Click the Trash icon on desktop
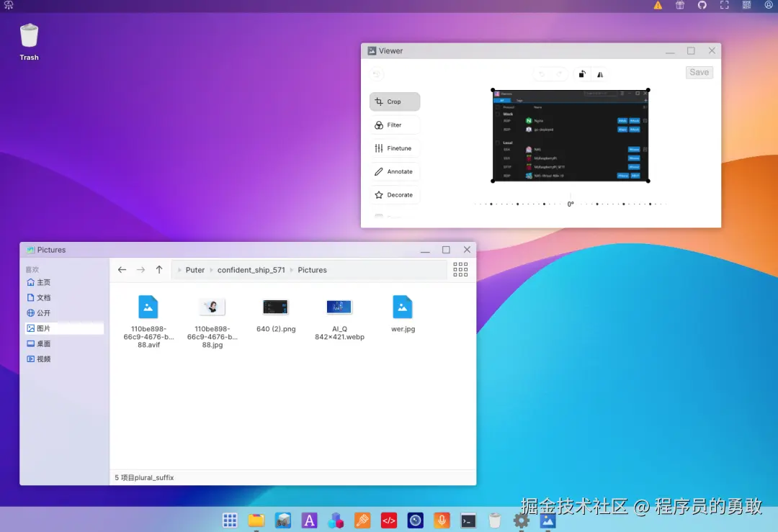This screenshot has width=778, height=532. [30, 42]
